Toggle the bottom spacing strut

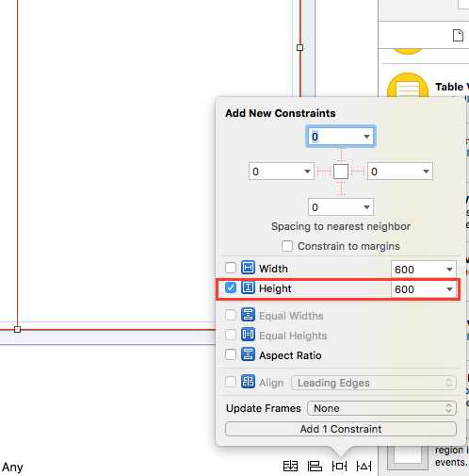[341, 189]
